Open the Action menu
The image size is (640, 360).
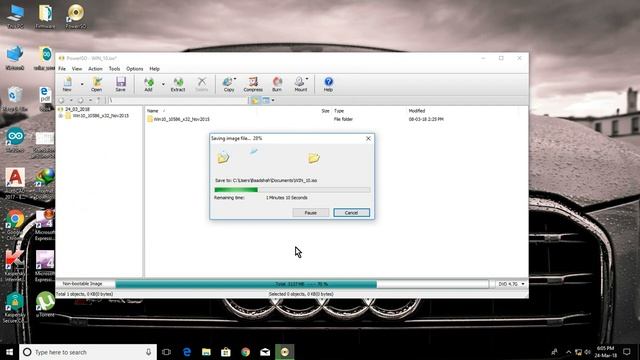tap(96, 69)
